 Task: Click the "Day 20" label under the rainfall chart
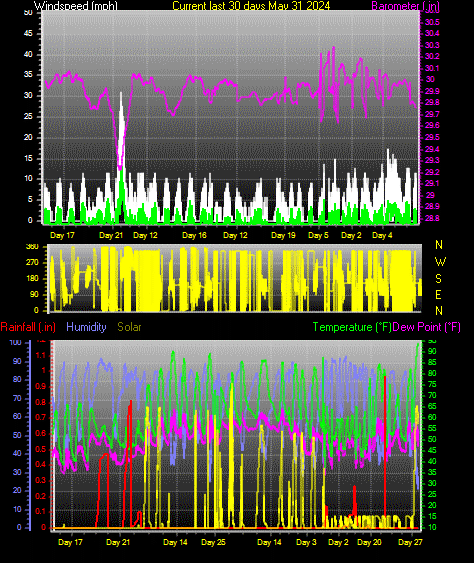tap(370, 542)
